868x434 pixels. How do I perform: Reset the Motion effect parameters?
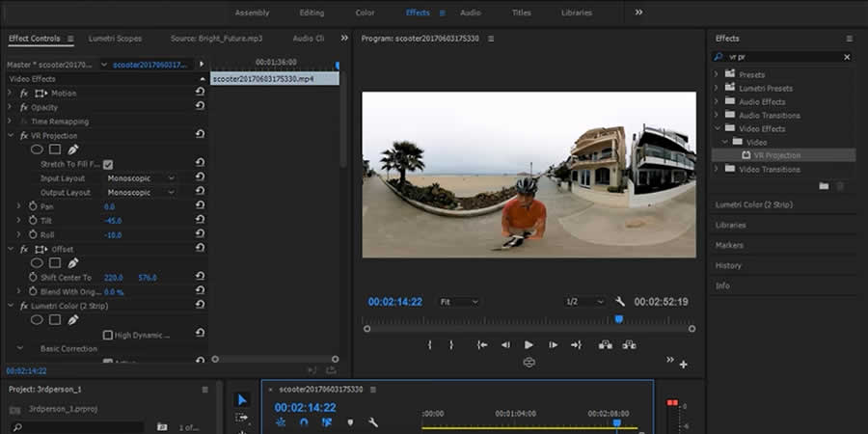200,93
